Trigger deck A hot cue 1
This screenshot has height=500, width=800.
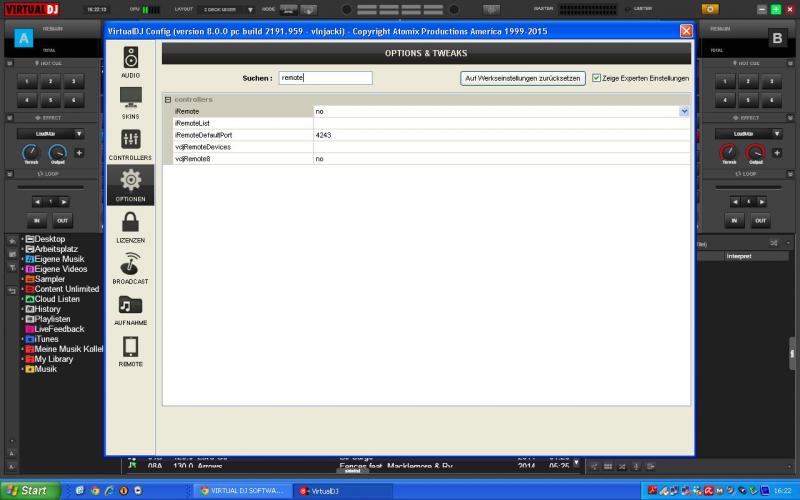pyautogui.click(x=27, y=82)
